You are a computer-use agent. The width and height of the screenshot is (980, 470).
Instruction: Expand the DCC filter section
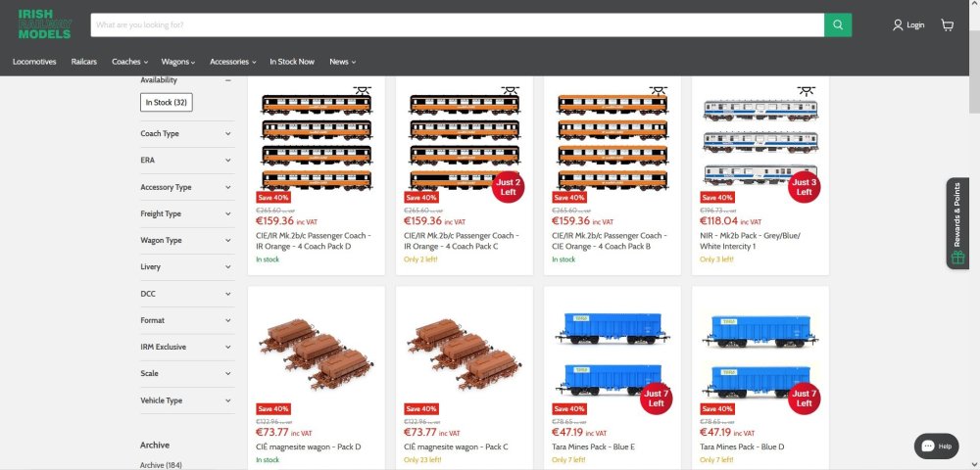186,294
